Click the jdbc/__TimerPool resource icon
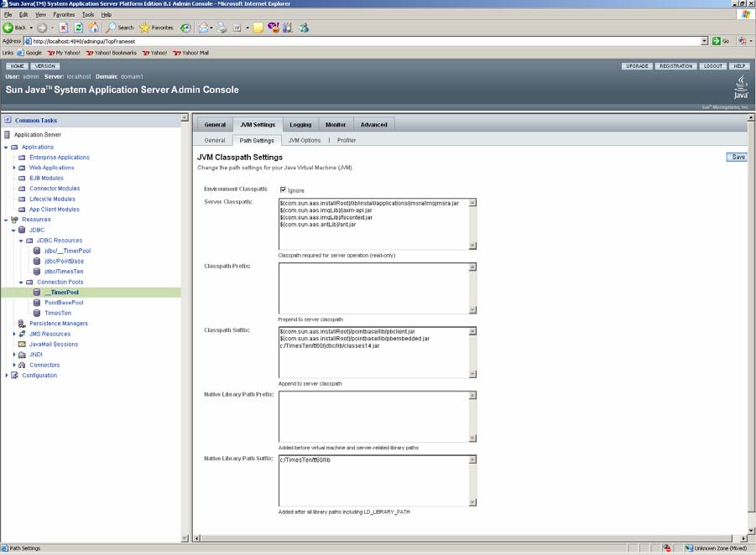This screenshot has width=756, height=555. 37,251
